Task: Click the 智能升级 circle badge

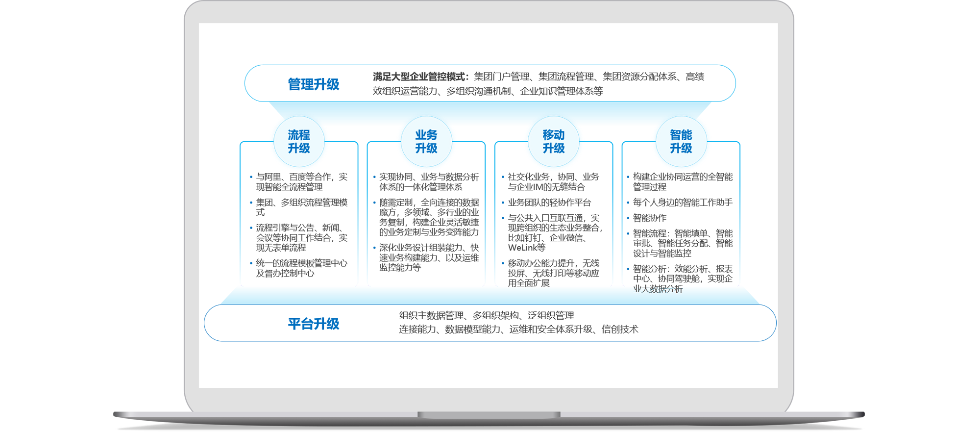Action: 681,142
